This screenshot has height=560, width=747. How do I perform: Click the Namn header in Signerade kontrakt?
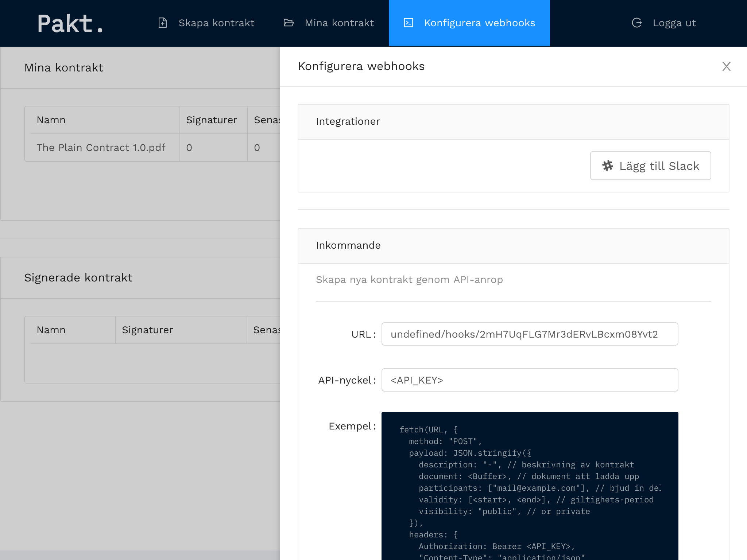pyautogui.click(x=51, y=330)
